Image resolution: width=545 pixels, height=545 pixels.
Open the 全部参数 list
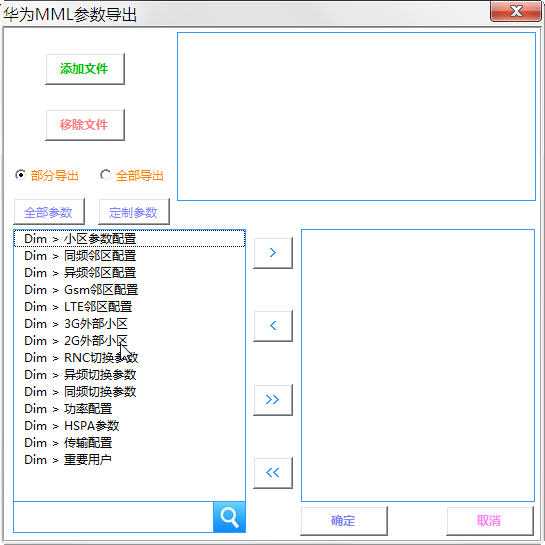coord(49,212)
